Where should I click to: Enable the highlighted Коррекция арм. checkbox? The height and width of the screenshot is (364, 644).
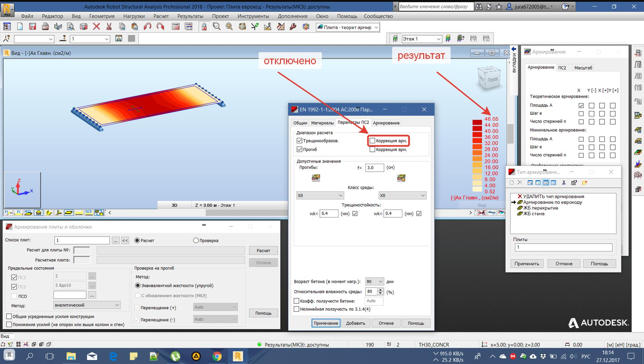pyautogui.click(x=372, y=141)
